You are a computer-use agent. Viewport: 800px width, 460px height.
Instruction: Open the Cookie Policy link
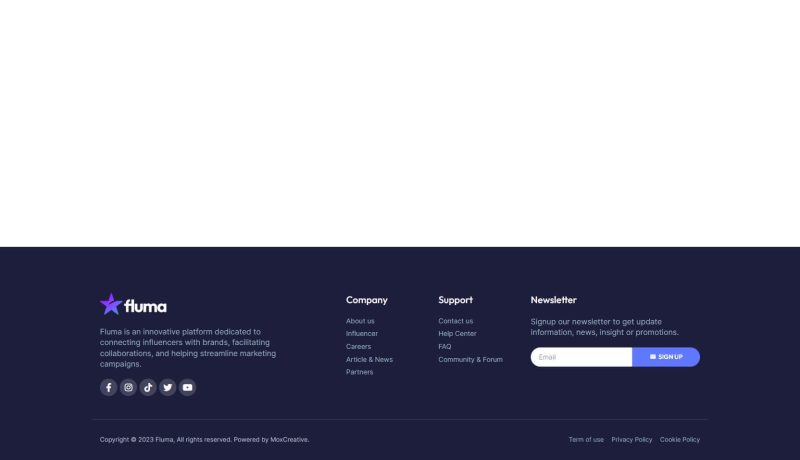[679, 439]
